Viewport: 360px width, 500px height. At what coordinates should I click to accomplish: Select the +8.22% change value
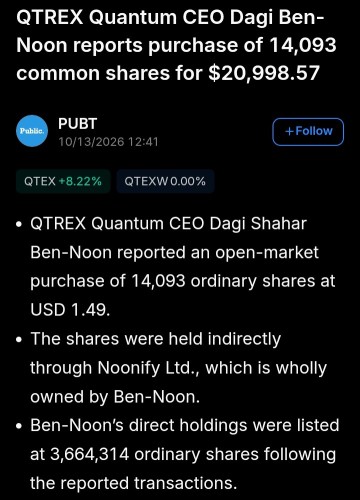80,181
